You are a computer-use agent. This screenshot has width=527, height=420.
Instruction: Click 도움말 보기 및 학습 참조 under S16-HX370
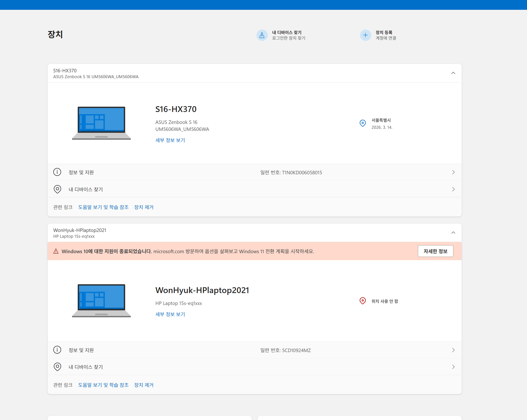click(103, 207)
